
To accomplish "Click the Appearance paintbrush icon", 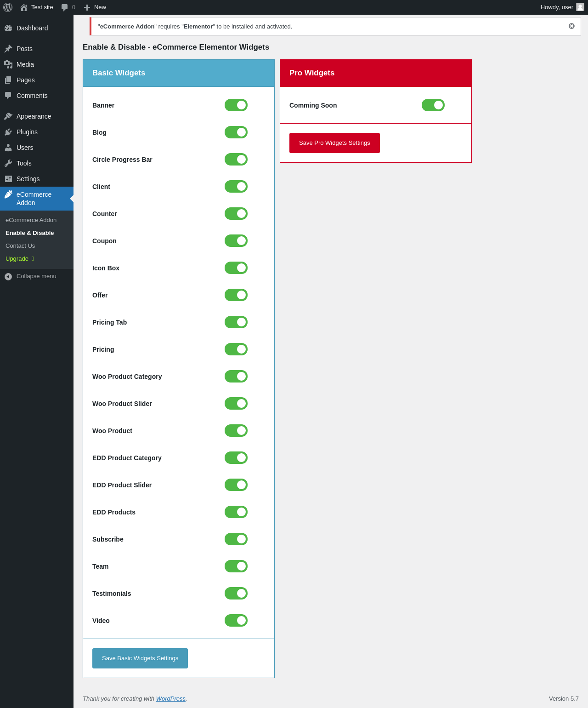I will [8, 116].
